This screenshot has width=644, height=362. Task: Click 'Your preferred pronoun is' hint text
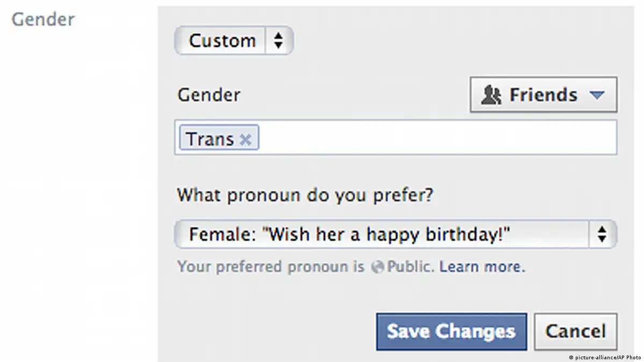[x=271, y=267]
